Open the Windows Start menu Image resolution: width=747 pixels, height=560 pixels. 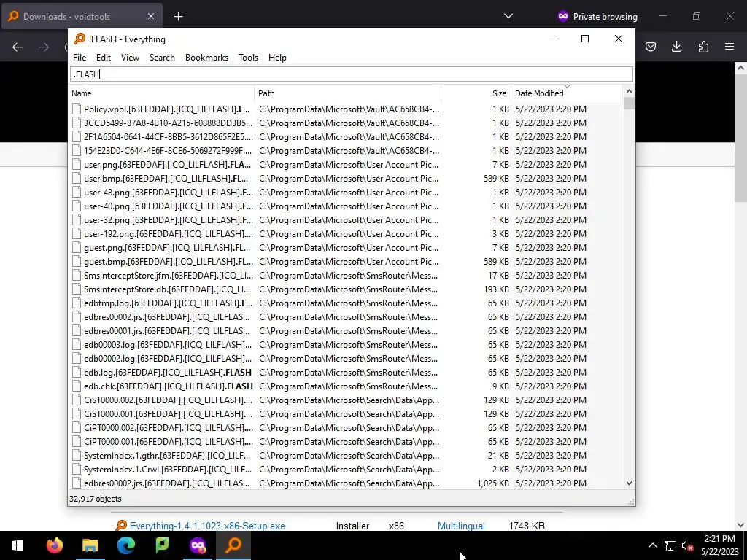coord(18,545)
